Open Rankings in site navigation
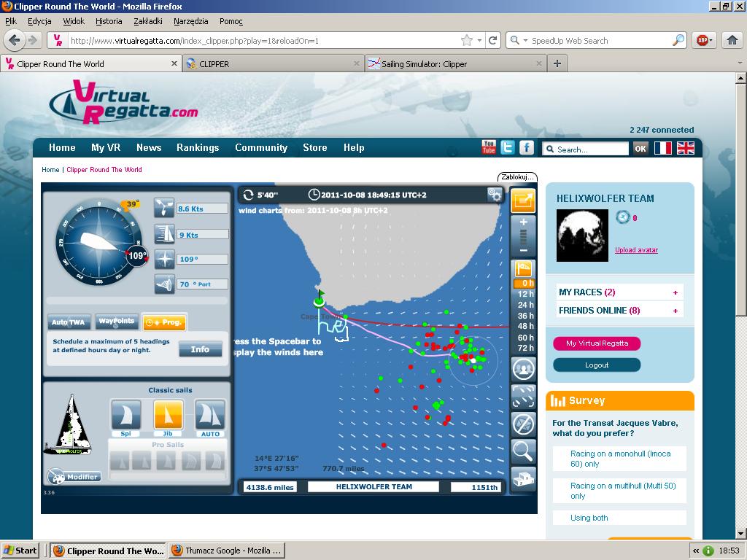 pos(197,147)
